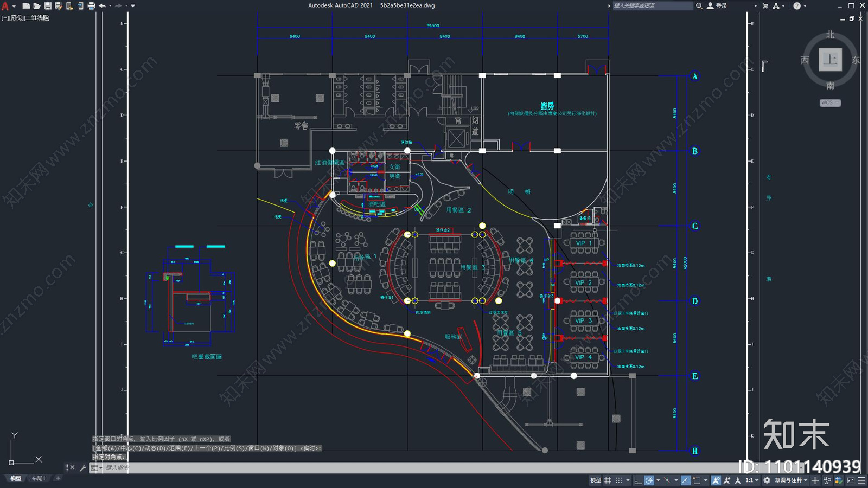The width and height of the screenshot is (868, 488).
Task: Toggle annotation auto-scale icon
Action: click(x=727, y=480)
